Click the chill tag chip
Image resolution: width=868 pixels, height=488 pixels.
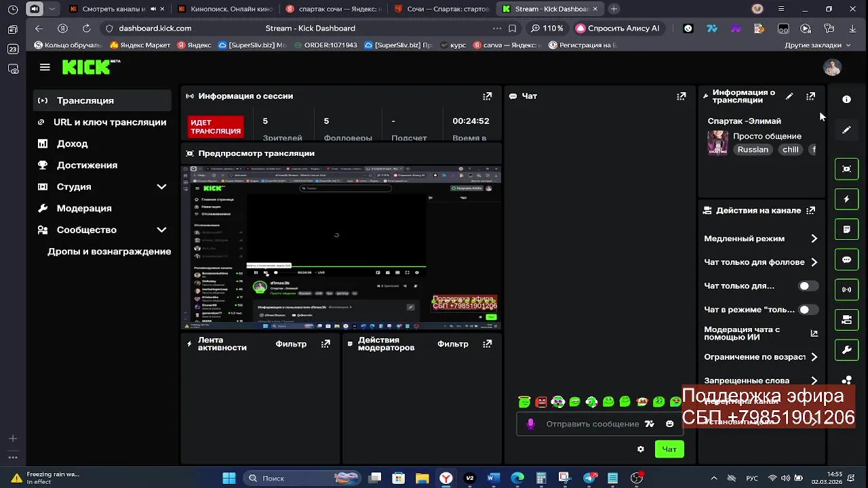791,150
